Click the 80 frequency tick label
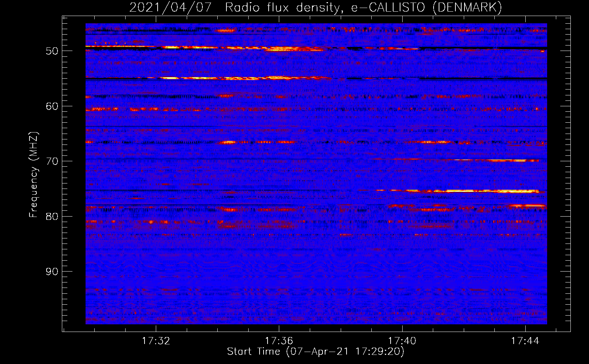589x364 pixels. point(52,217)
